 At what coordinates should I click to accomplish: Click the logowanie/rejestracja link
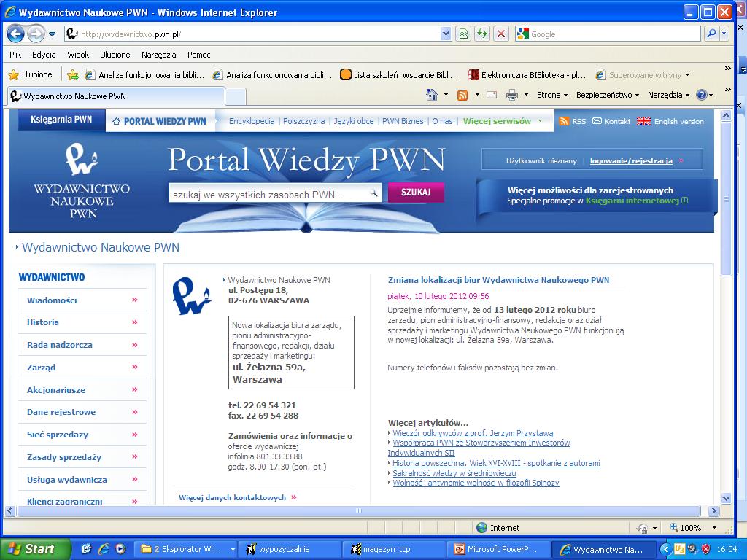tap(631, 161)
